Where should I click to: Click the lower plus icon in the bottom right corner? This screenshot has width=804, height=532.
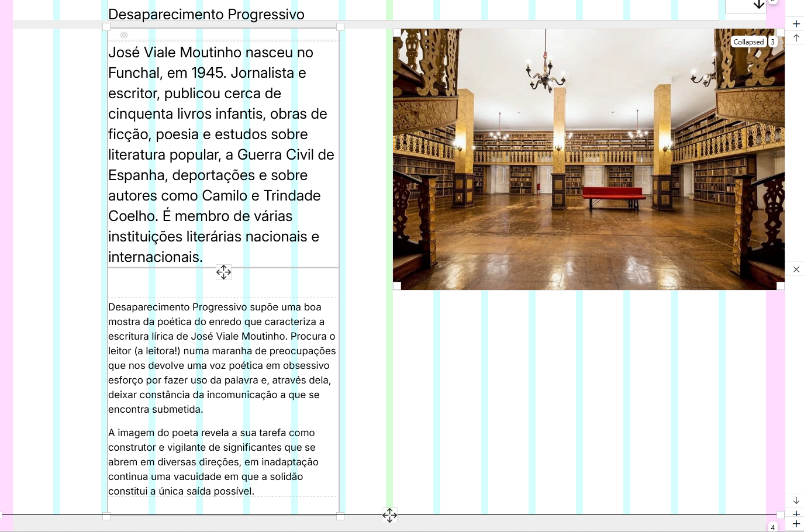coord(796,523)
